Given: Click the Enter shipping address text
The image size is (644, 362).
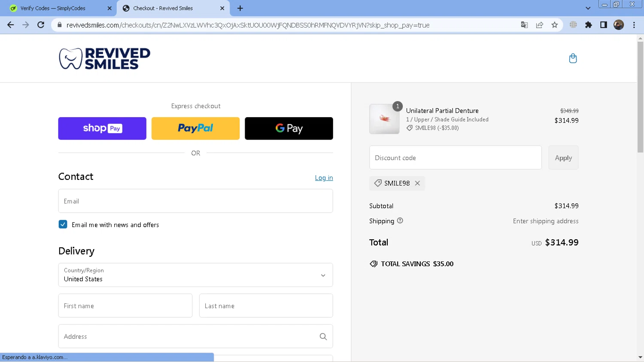Looking at the screenshot, I should click(546, 221).
